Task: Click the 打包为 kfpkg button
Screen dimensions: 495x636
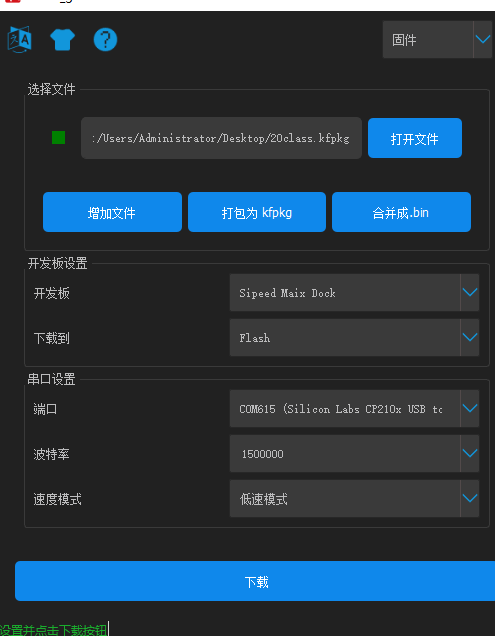Action: 256,212
